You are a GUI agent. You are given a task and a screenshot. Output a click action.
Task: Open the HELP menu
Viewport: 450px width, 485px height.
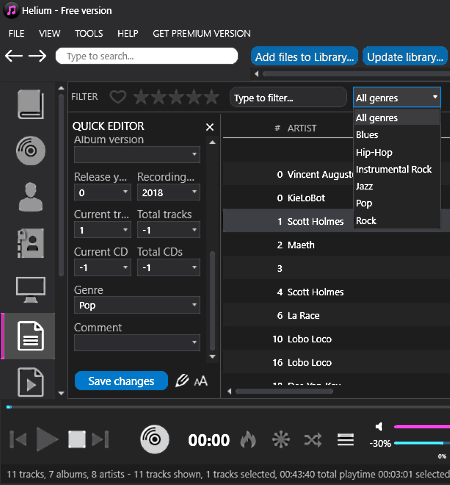click(128, 34)
